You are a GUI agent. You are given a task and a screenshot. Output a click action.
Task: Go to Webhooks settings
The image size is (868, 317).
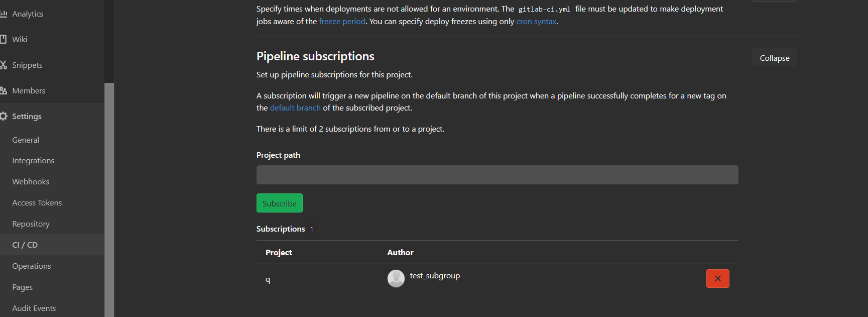point(31,182)
